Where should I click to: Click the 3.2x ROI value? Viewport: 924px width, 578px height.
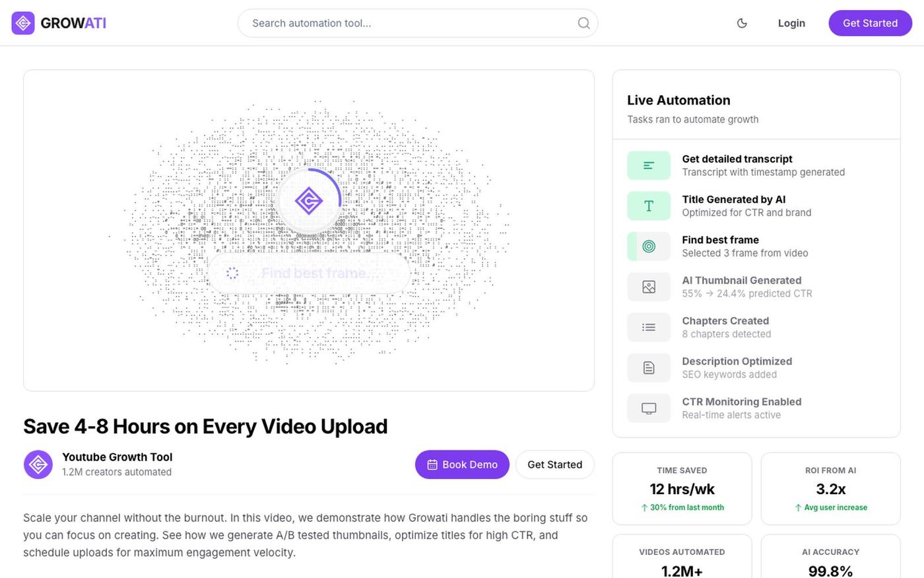point(831,489)
